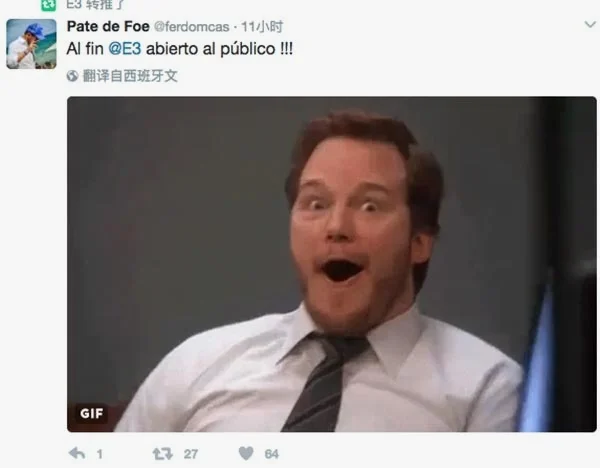Click the @ferdomcas handle
The image size is (600, 468).
coord(192,27)
